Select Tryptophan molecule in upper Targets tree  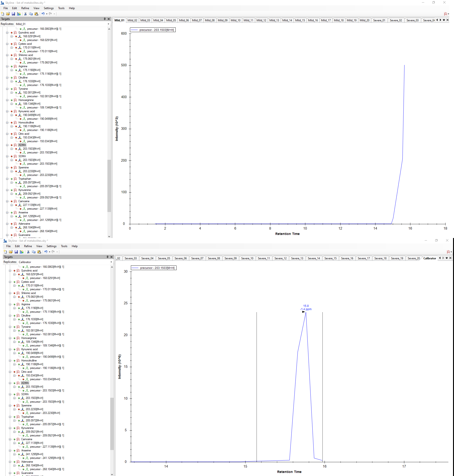[x=24, y=179]
